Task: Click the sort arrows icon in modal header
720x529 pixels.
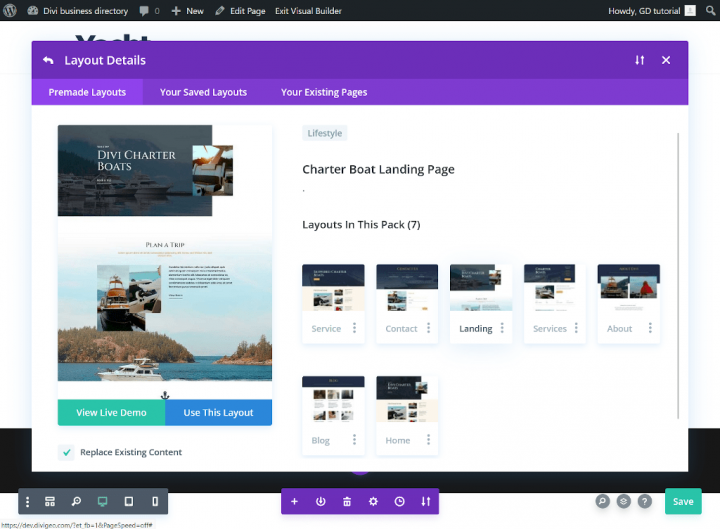Action: [639, 60]
